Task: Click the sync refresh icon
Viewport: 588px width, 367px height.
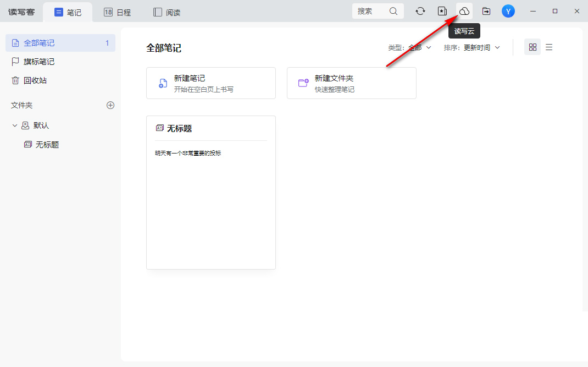Action: pyautogui.click(x=420, y=11)
